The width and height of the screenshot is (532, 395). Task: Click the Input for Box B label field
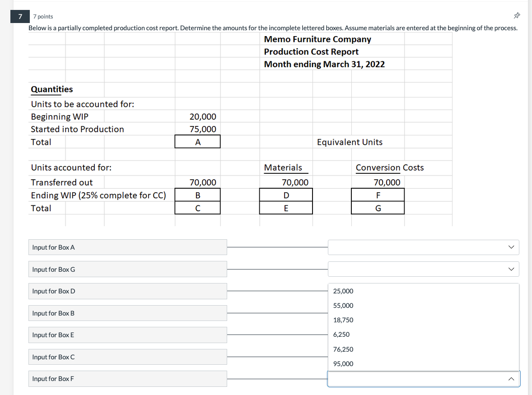pos(128,313)
